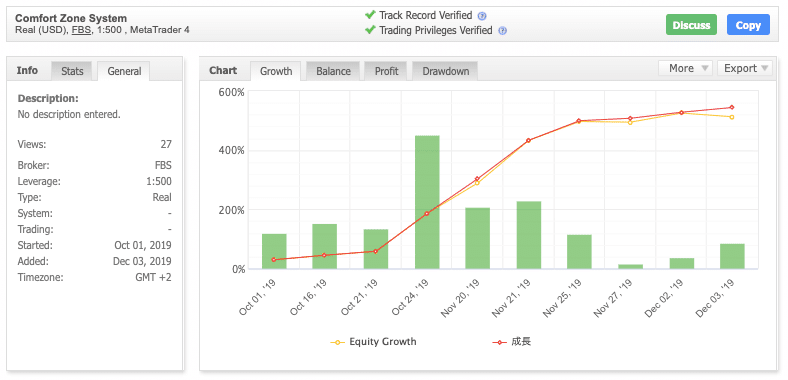Click the Trading Privileges Verified help icon

point(502,31)
